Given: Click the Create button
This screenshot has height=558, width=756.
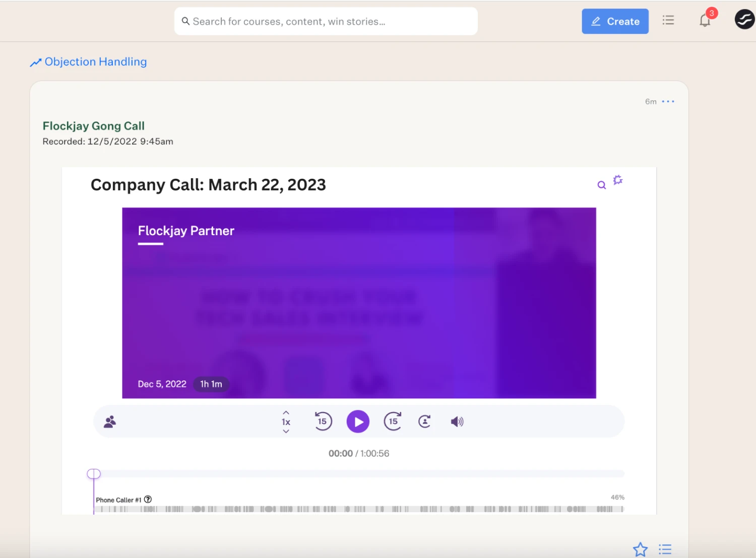Looking at the screenshot, I should [x=615, y=21].
